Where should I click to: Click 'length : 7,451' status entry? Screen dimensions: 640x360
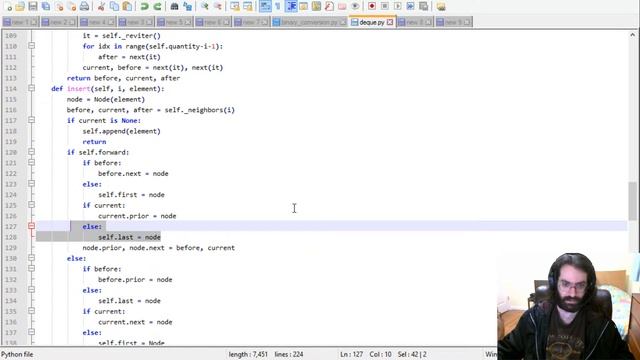[248, 354]
